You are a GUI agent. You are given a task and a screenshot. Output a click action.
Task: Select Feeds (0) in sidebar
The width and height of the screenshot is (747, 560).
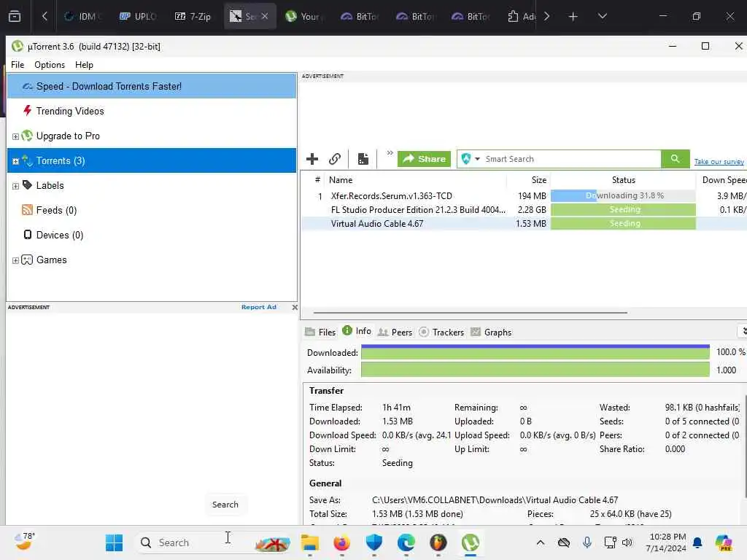click(x=56, y=211)
